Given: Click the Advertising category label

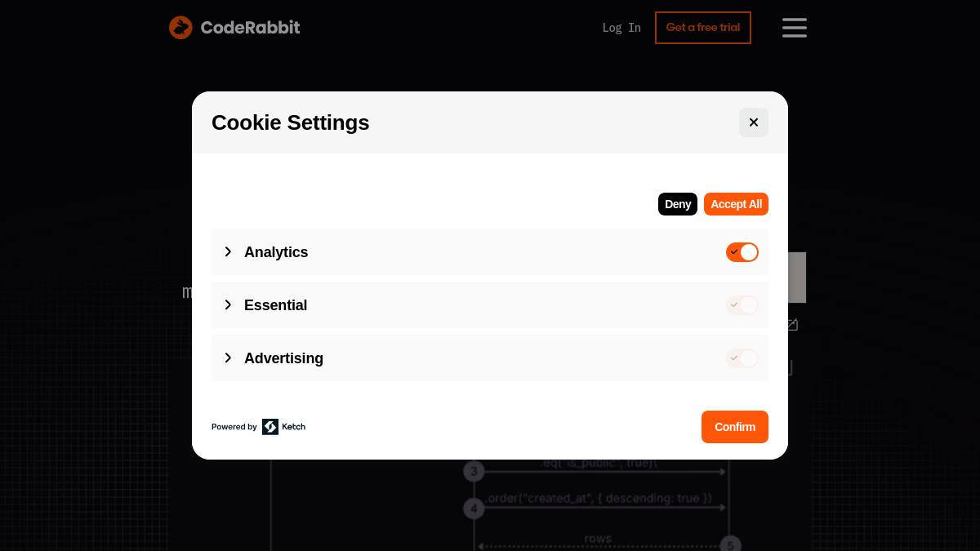Looking at the screenshot, I should (283, 358).
